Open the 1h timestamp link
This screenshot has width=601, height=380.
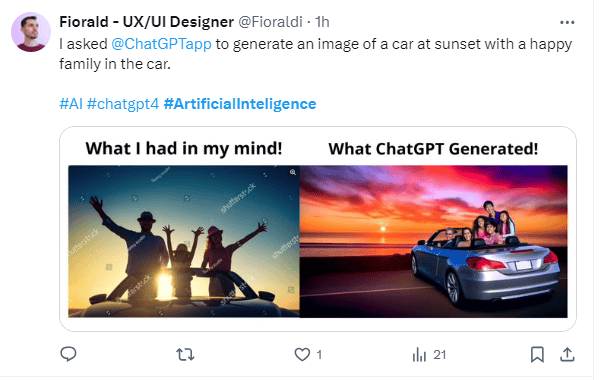click(322, 22)
